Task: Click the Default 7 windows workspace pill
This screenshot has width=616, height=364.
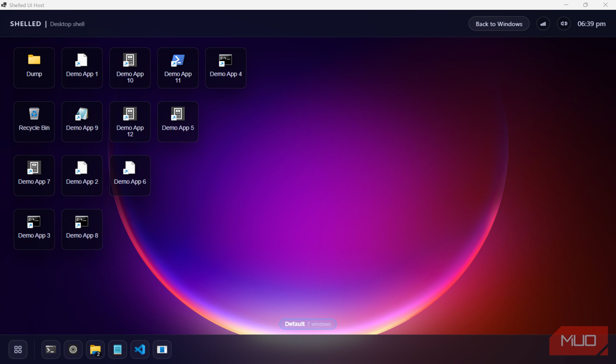Action: coord(308,324)
